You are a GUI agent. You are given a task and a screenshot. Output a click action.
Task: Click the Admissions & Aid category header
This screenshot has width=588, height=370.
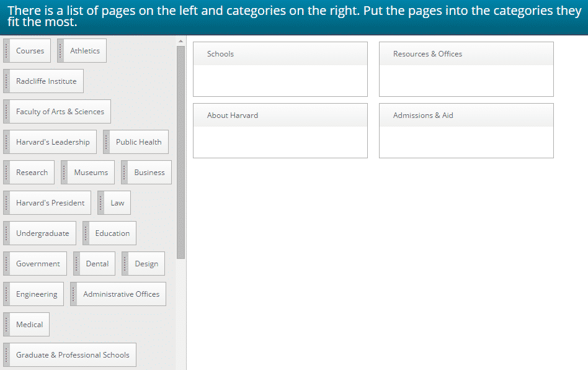[466, 115]
